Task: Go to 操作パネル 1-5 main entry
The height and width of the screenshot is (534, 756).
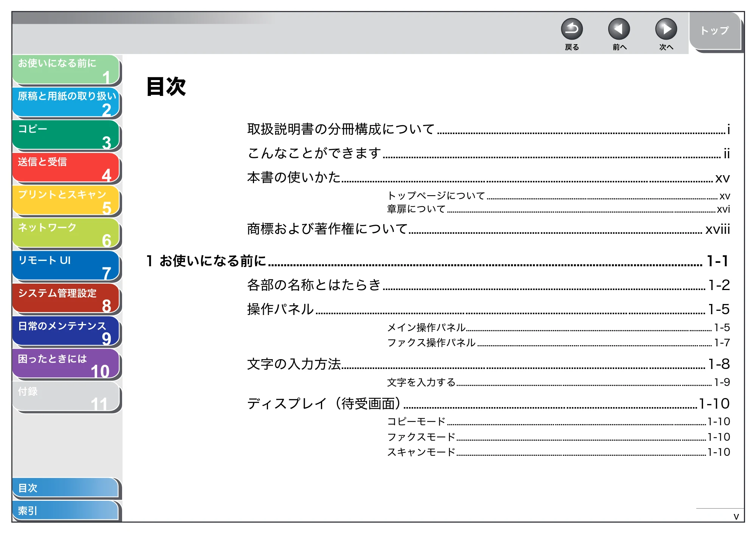Action: coord(488,309)
